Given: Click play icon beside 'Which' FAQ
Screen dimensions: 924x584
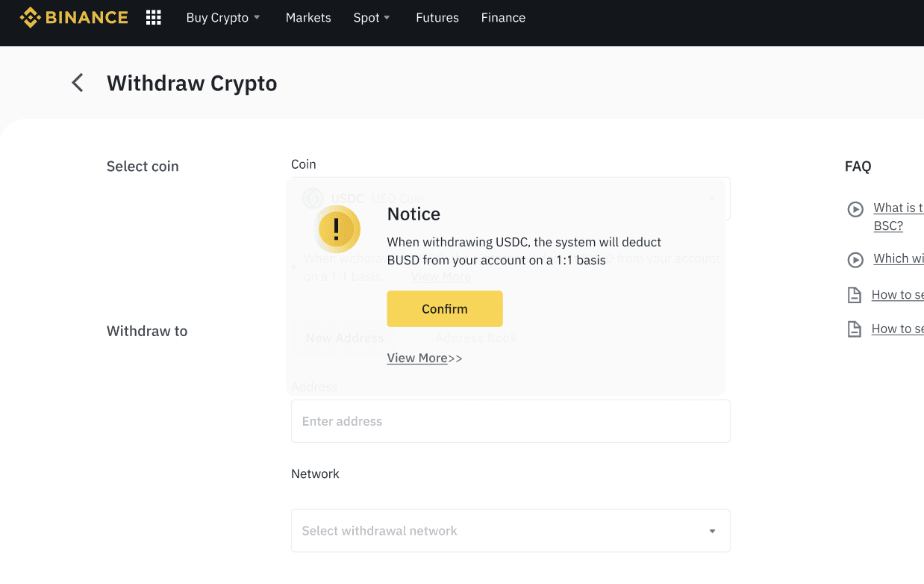Looking at the screenshot, I should [855, 260].
